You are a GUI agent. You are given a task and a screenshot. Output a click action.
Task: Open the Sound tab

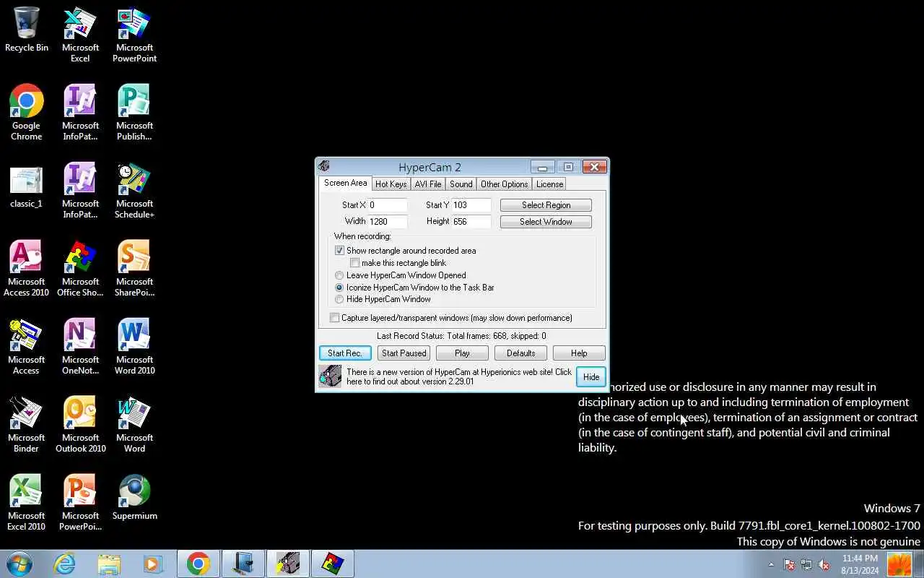pyautogui.click(x=461, y=184)
